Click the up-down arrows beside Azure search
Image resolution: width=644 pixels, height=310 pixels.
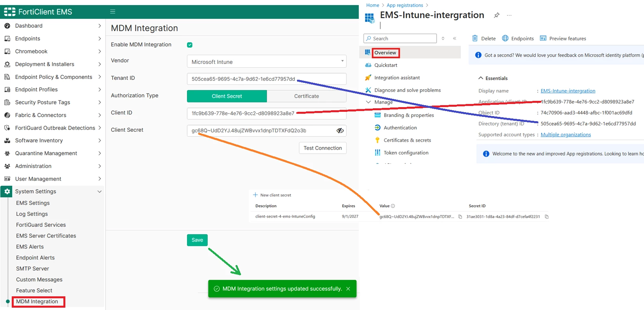click(x=443, y=38)
